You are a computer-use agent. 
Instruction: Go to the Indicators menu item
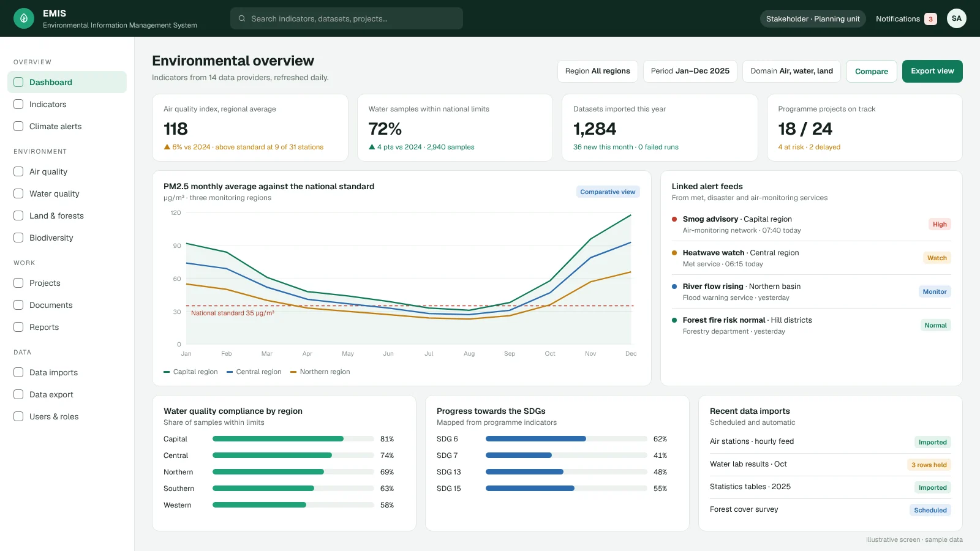point(67,104)
